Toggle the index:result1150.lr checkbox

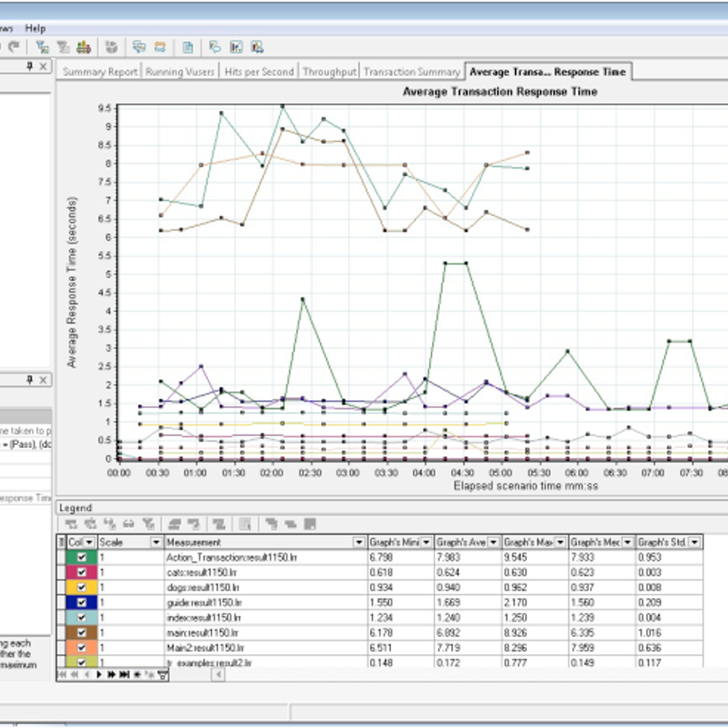(x=82, y=618)
